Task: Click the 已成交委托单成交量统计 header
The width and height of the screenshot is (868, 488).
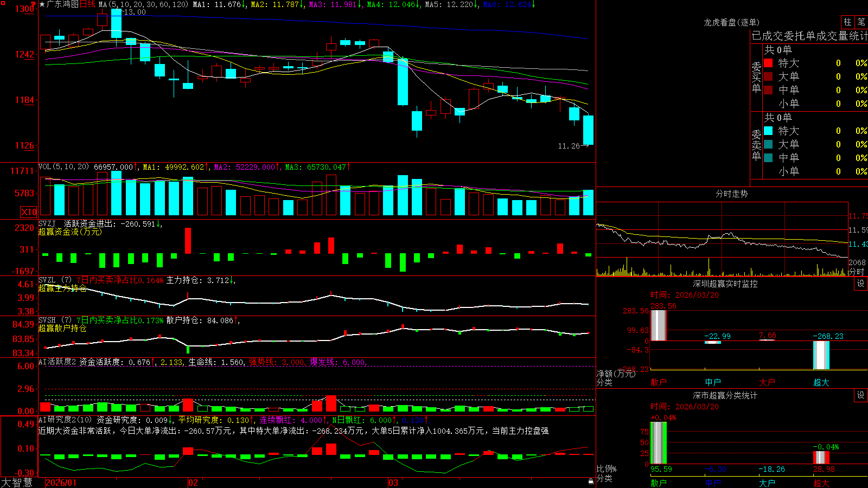Action: click(x=809, y=36)
